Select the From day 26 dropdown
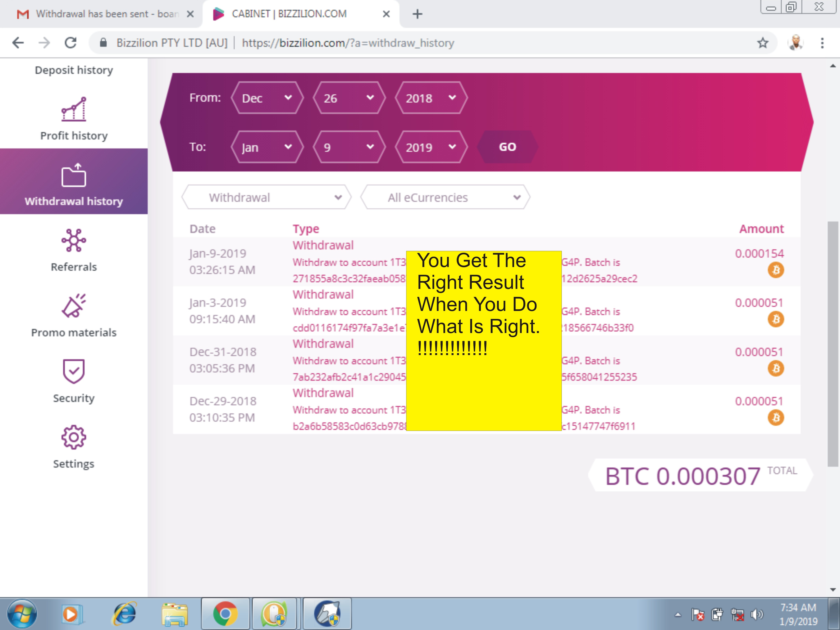Screen dimensions: 840x630 [349, 98]
